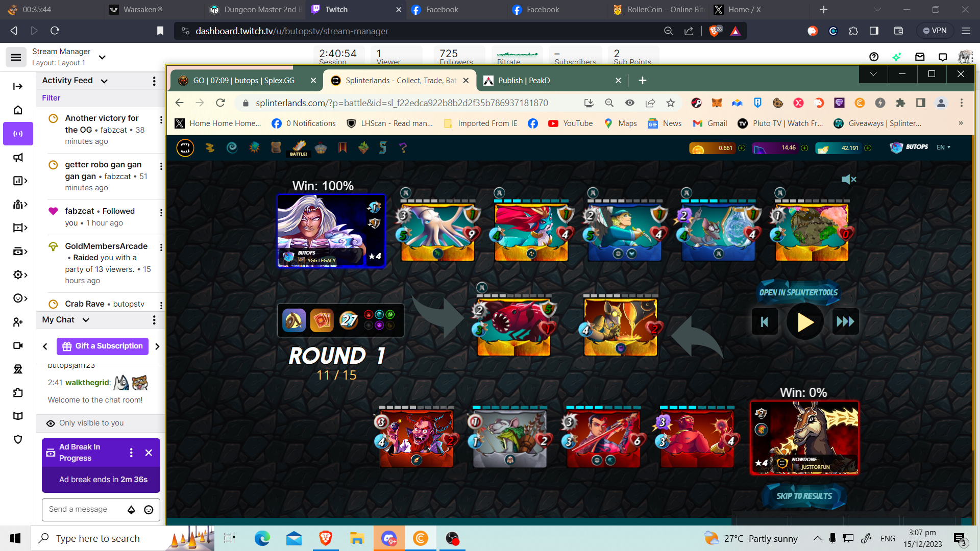Image resolution: width=980 pixels, height=551 pixels.
Task: Expand the collapsed Twitch sidebar arrow
Action: (18, 86)
